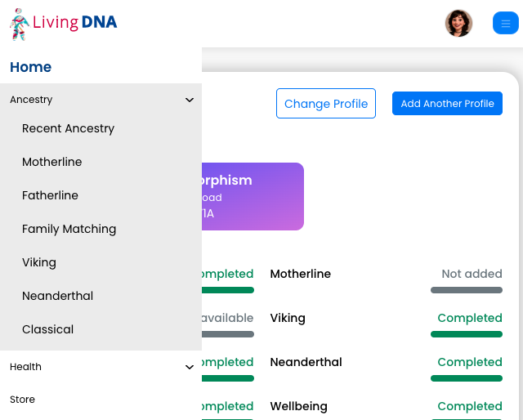Click the Change Profile button
Screen dimensions: 523x420
[326, 104]
